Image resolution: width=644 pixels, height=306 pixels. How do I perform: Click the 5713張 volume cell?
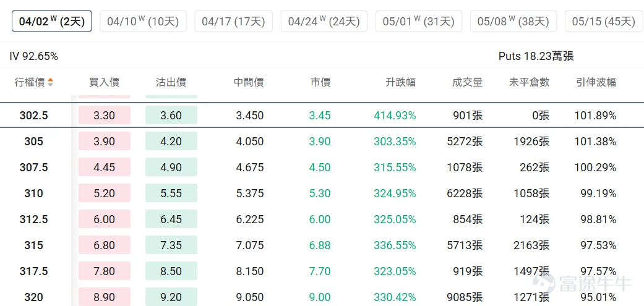pos(465,245)
